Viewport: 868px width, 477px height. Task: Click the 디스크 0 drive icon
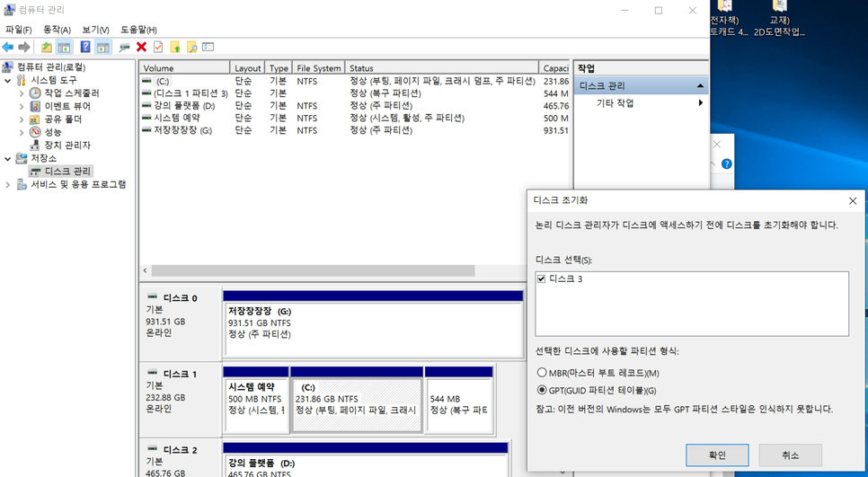pos(153,297)
